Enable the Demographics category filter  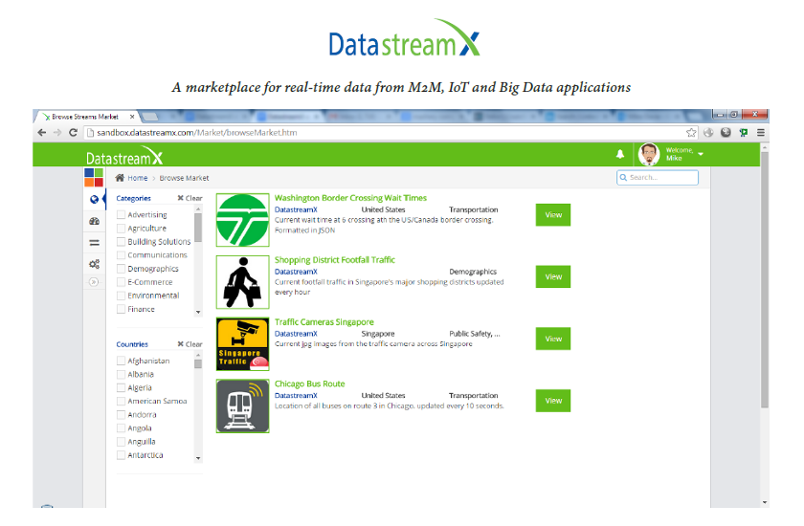tap(121, 269)
